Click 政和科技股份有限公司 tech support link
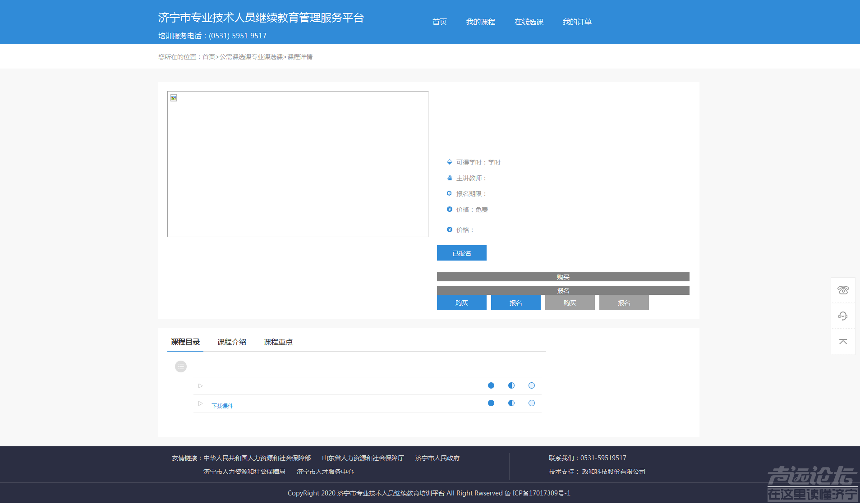Screen dimensions: 860x504 [x=614, y=472]
